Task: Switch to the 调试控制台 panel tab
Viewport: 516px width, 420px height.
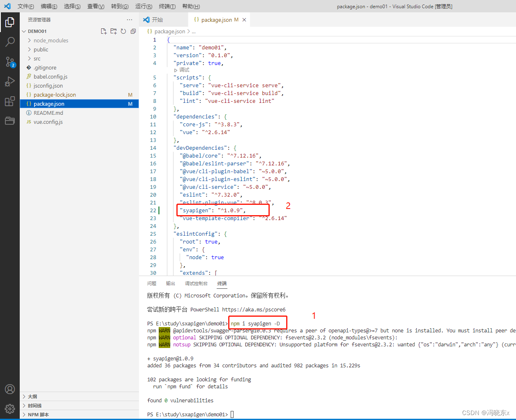Action: click(x=196, y=283)
